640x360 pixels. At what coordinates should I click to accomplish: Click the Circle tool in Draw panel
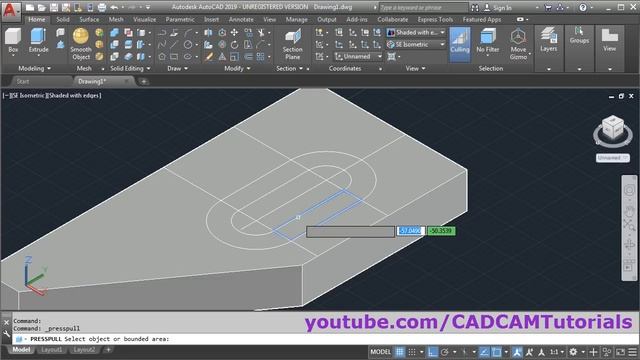[x=188, y=44]
